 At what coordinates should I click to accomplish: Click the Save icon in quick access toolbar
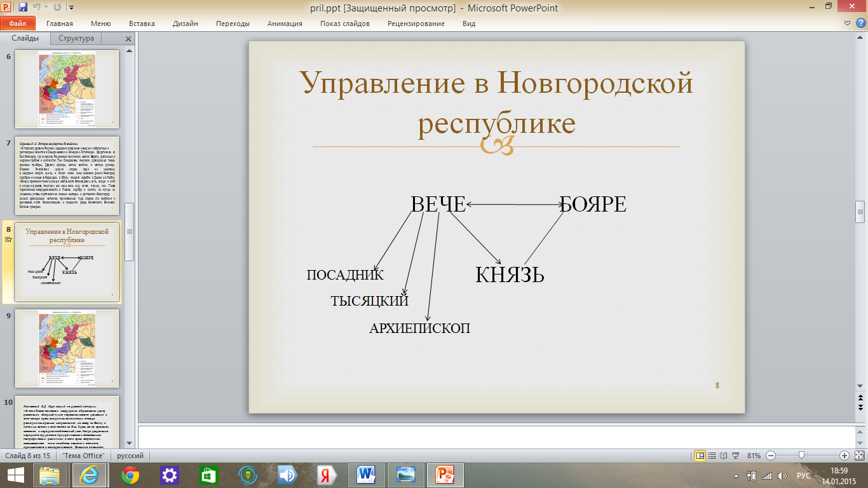(23, 8)
